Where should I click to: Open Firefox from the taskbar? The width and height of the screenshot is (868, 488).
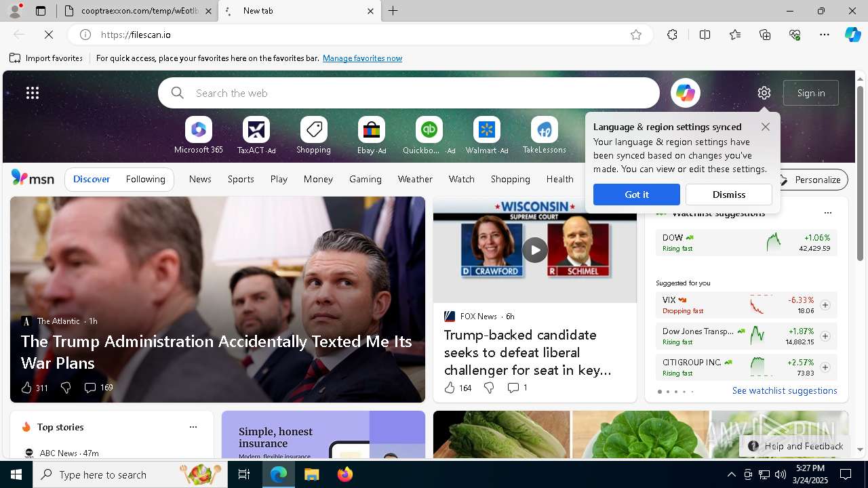[345, 474]
